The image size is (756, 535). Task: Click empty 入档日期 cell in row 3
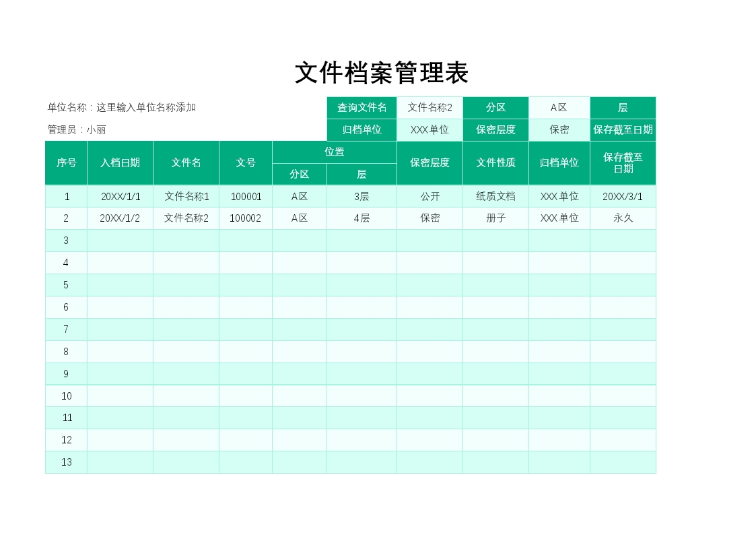pos(120,241)
